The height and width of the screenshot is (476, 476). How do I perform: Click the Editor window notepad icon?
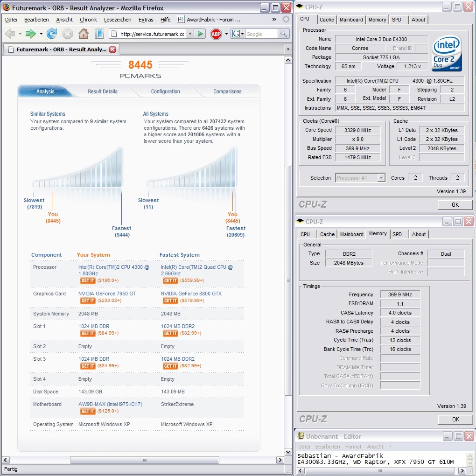301,436
